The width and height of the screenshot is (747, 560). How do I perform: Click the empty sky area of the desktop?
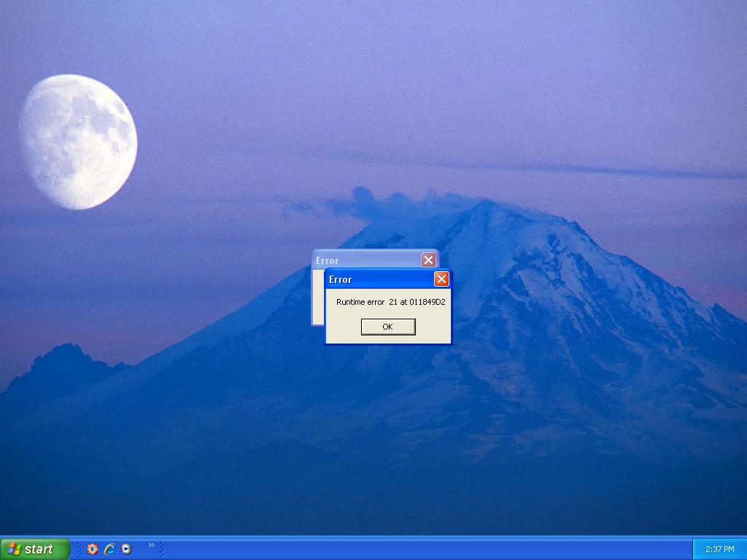pos(438,73)
